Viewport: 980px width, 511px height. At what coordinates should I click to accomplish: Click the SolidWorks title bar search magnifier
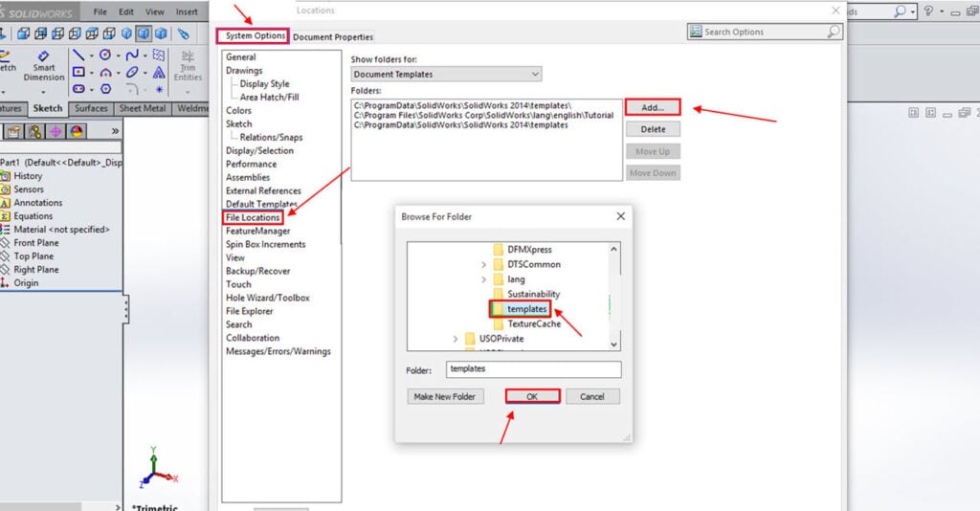pyautogui.click(x=900, y=11)
